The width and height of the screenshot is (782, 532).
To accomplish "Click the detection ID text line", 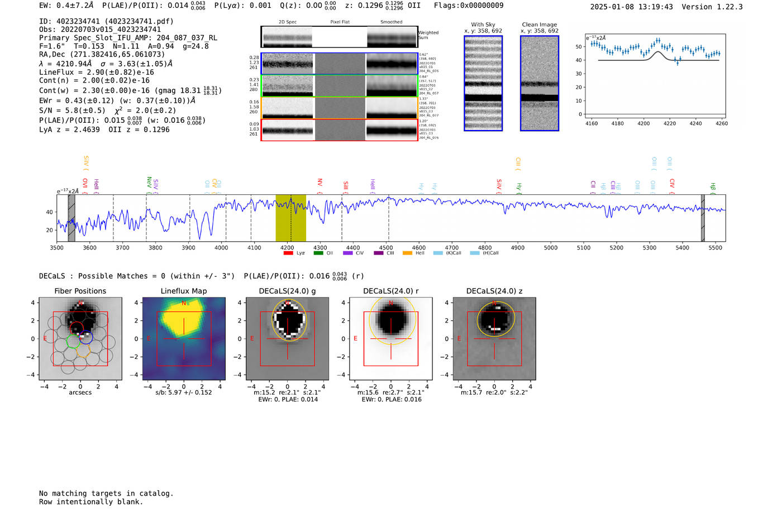I will [106, 21].
